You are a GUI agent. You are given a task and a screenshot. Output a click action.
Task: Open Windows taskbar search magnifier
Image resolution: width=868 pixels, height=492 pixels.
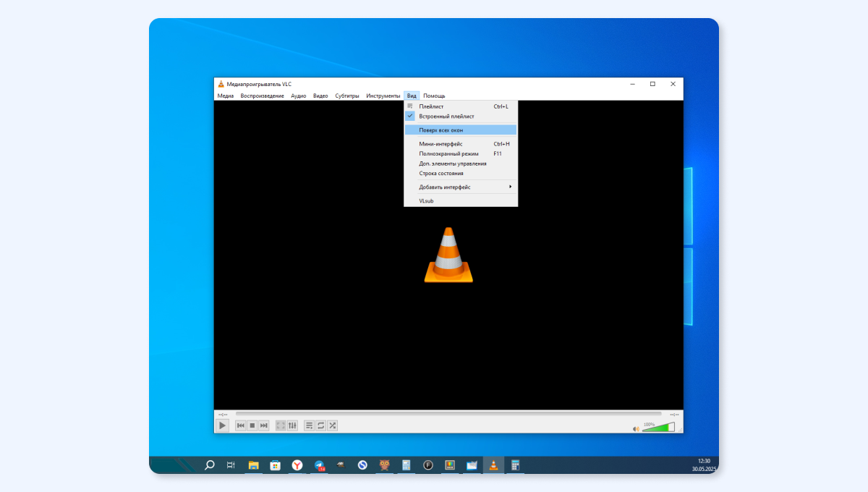[210, 465]
